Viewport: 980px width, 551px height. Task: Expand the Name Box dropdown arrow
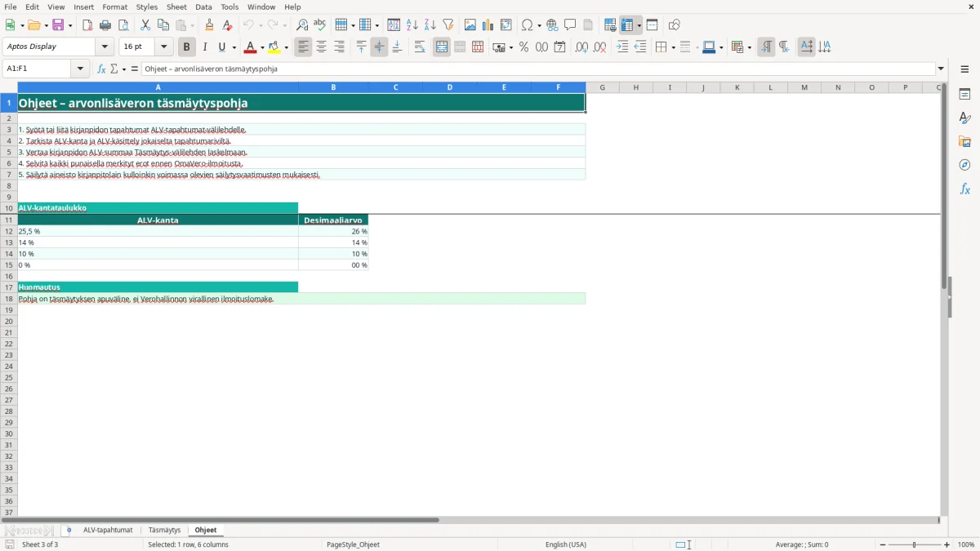coord(81,69)
